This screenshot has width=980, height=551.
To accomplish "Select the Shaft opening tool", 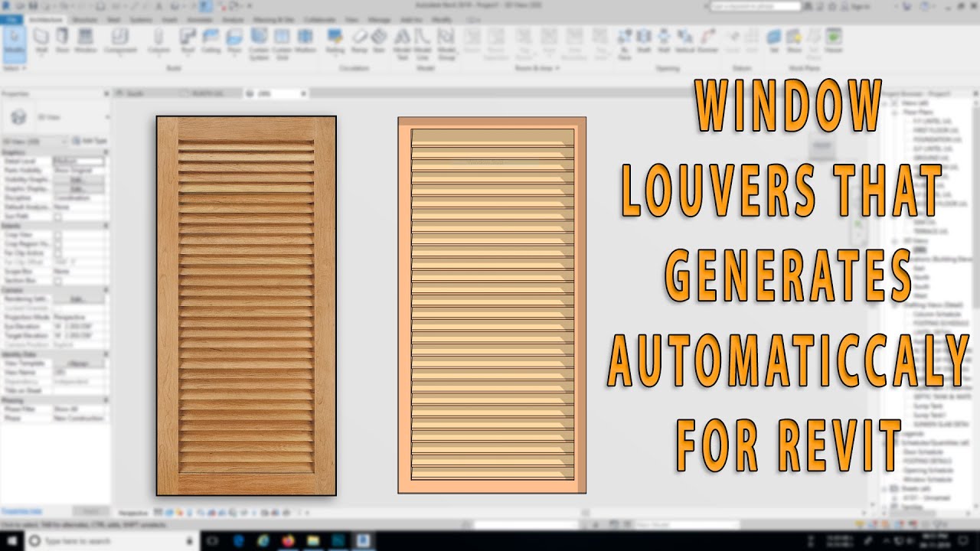I will [644, 41].
